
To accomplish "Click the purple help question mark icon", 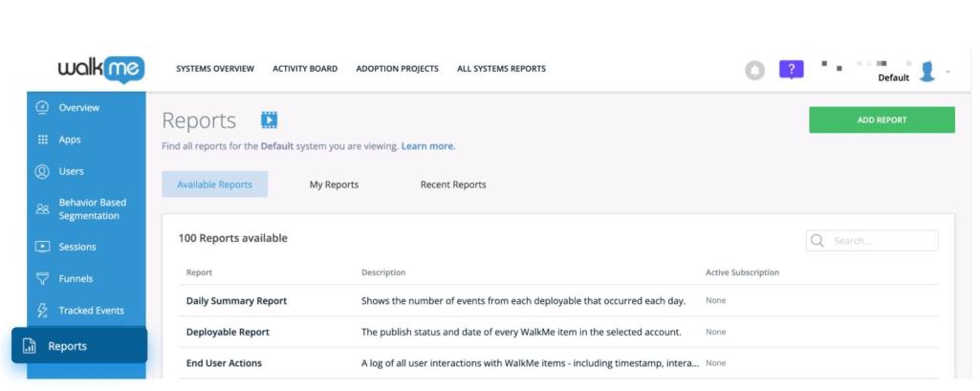I will (x=791, y=70).
